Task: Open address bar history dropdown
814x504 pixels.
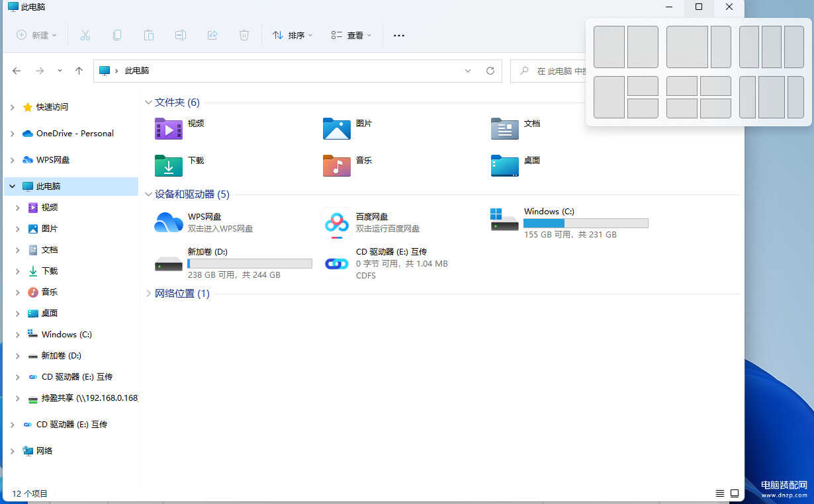Action: (468, 71)
